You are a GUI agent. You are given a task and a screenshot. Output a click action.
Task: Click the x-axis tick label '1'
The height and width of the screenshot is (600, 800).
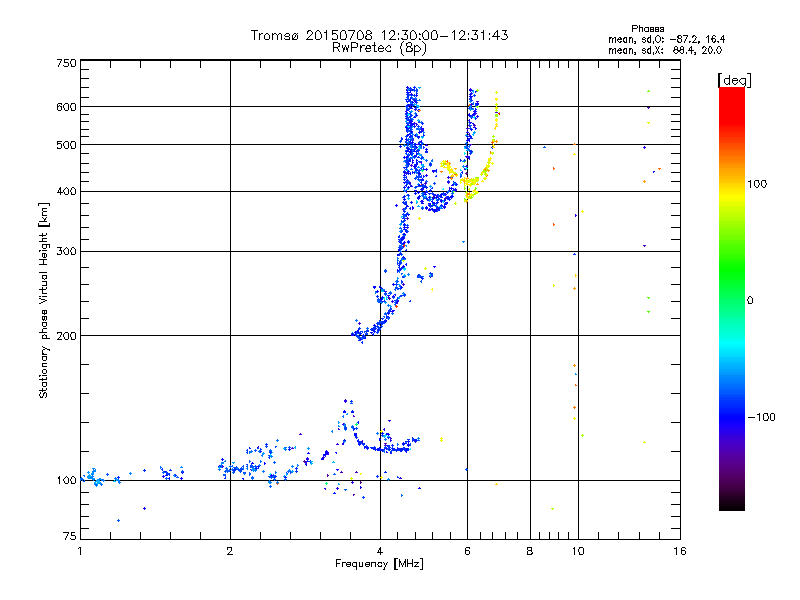click(80, 551)
